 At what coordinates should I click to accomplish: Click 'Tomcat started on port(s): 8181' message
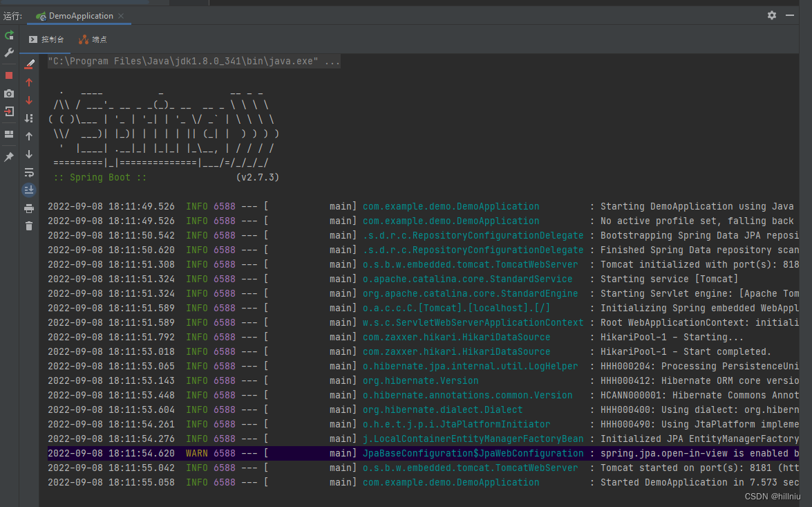coord(699,468)
